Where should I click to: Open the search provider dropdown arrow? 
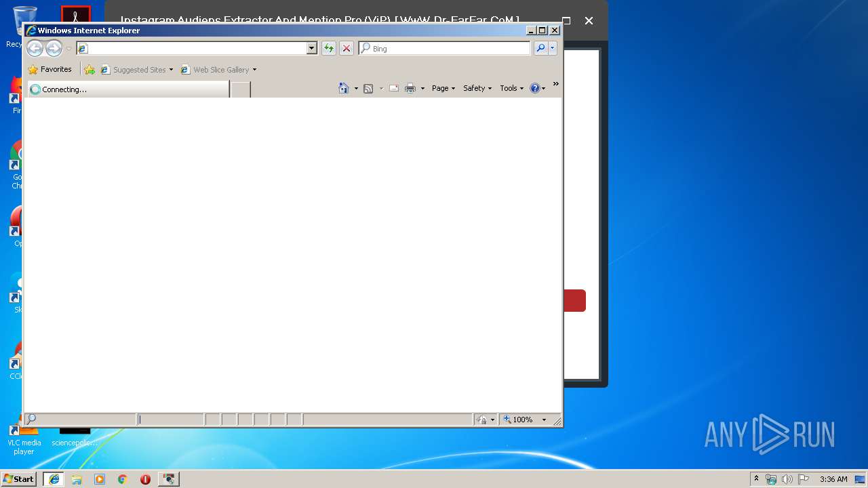click(x=553, y=48)
